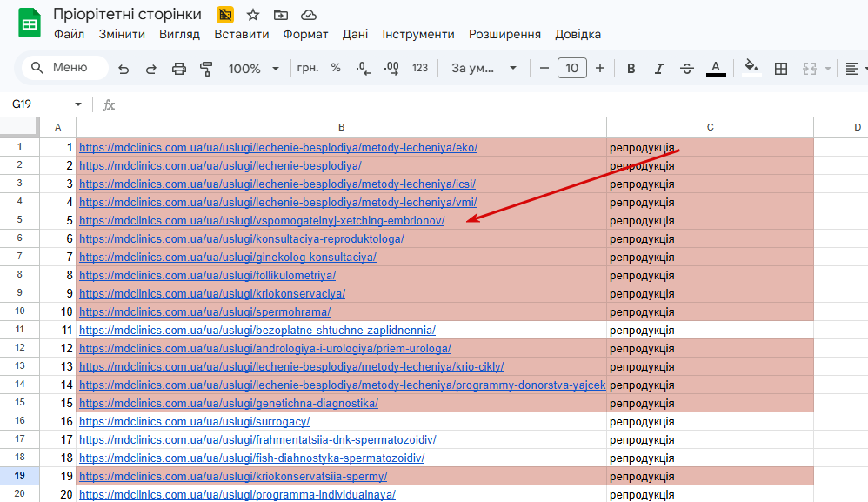Image resolution: width=868 pixels, height=502 pixels.
Task: Open the surrogacy/ link
Action: click(194, 421)
